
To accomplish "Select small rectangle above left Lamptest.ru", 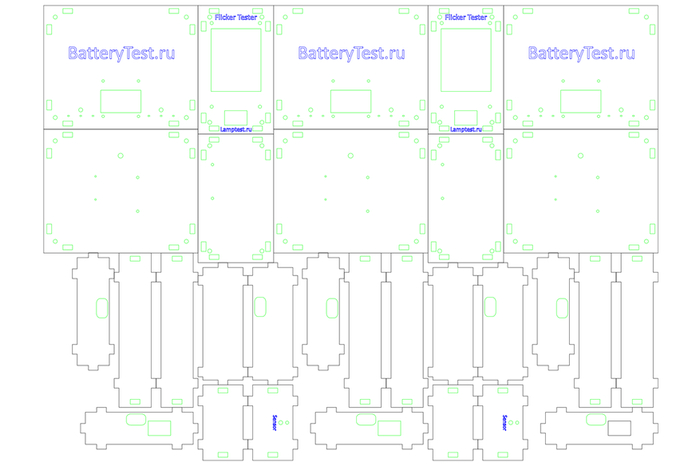I will tap(236, 116).
